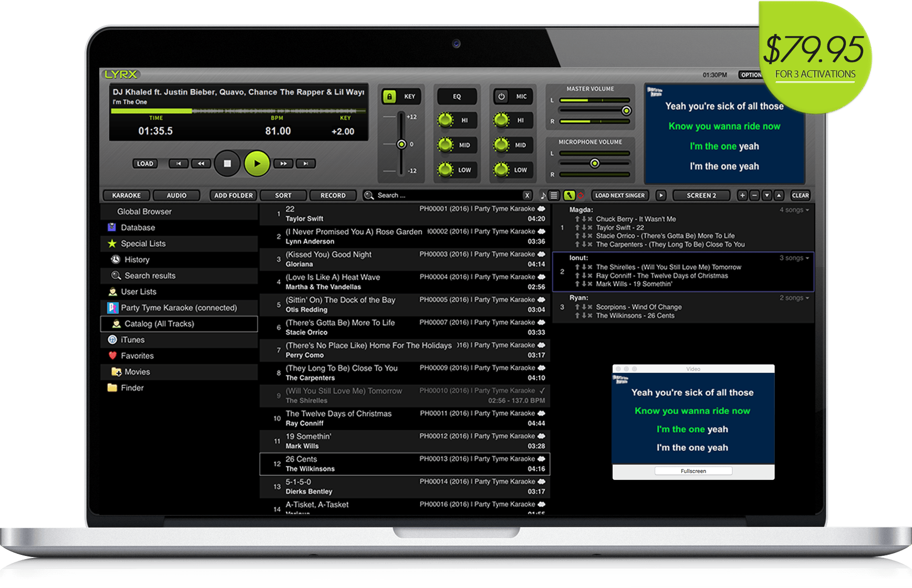Open iTunes in the sidebar
The height and width of the screenshot is (588, 912).
179,340
